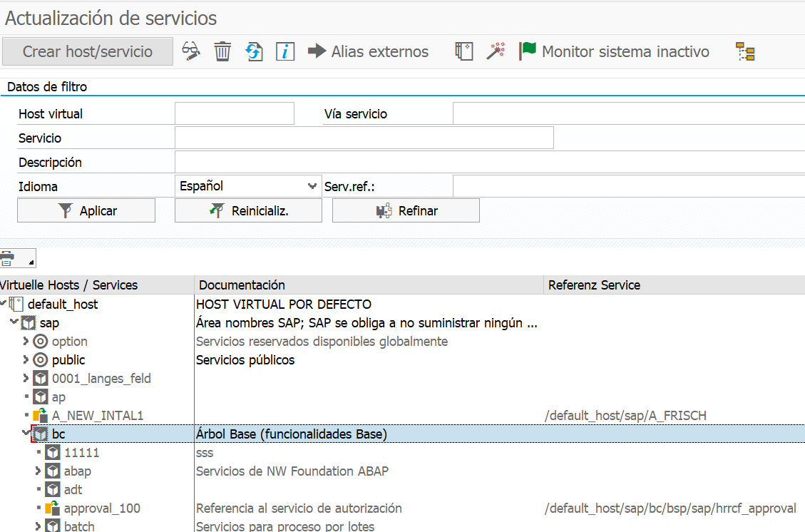The image size is (805, 532).
Task: Click the Host virtual input field
Action: (234, 113)
